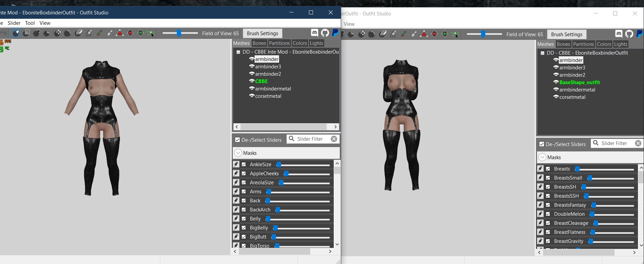The image size is (644, 264).
Task: Uncheck the DoubleMelon slider checkbox
Action: pos(548,214)
